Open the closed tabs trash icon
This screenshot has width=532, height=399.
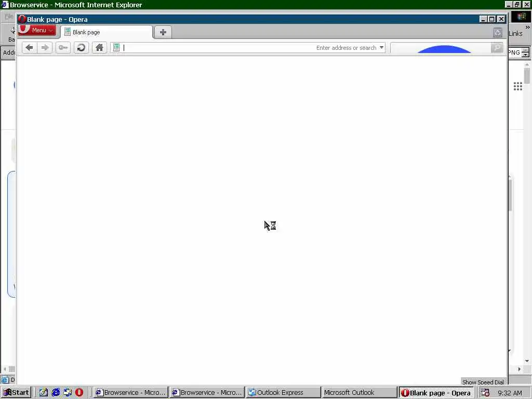click(x=498, y=33)
